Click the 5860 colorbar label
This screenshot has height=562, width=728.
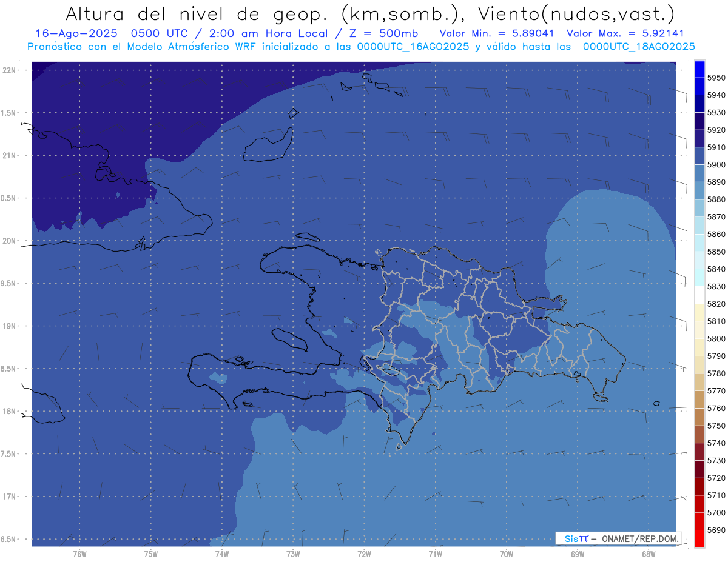(x=715, y=234)
